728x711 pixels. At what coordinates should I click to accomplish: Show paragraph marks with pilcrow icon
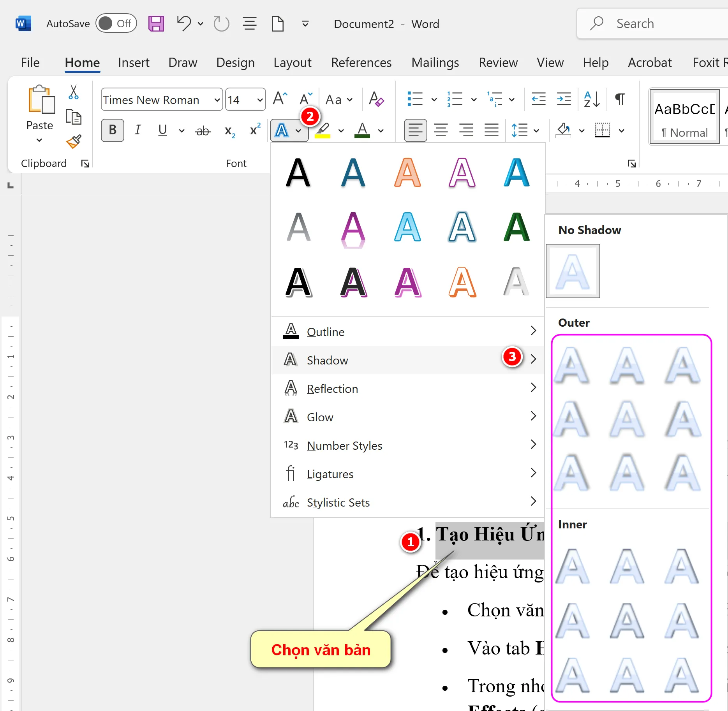[x=619, y=99]
